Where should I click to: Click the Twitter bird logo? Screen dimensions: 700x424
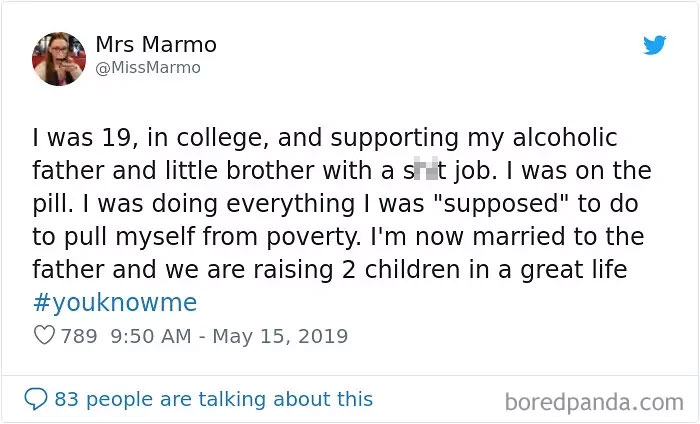(655, 45)
